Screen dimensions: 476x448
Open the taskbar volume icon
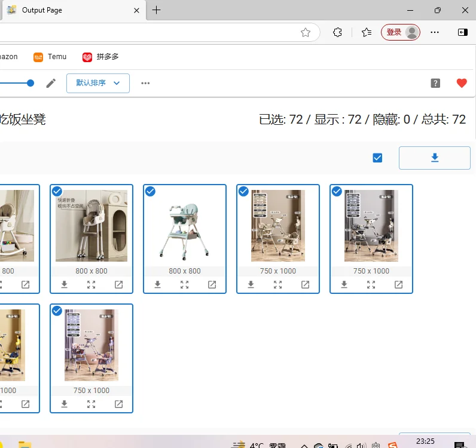361,445
